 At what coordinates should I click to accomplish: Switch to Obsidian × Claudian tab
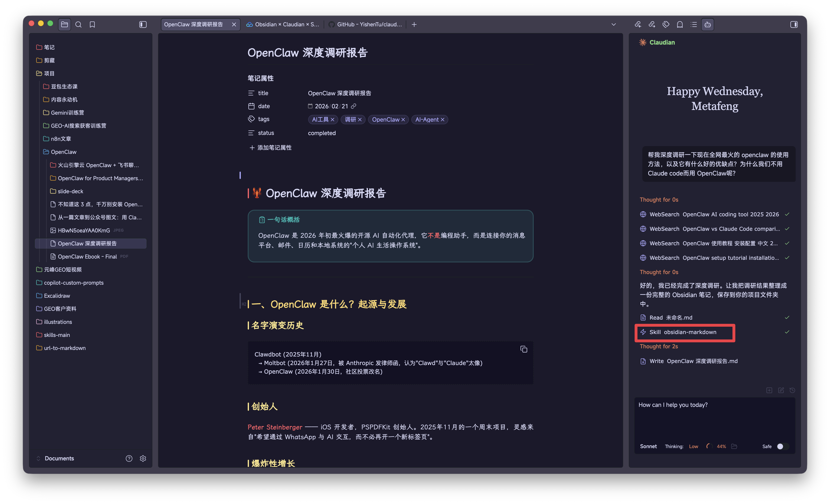click(283, 24)
